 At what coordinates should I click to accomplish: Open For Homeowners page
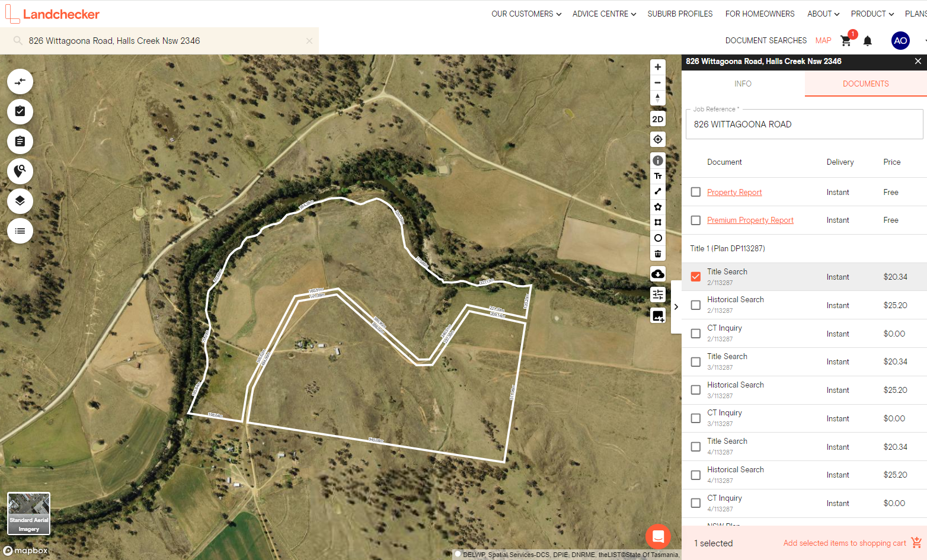coord(760,14)
